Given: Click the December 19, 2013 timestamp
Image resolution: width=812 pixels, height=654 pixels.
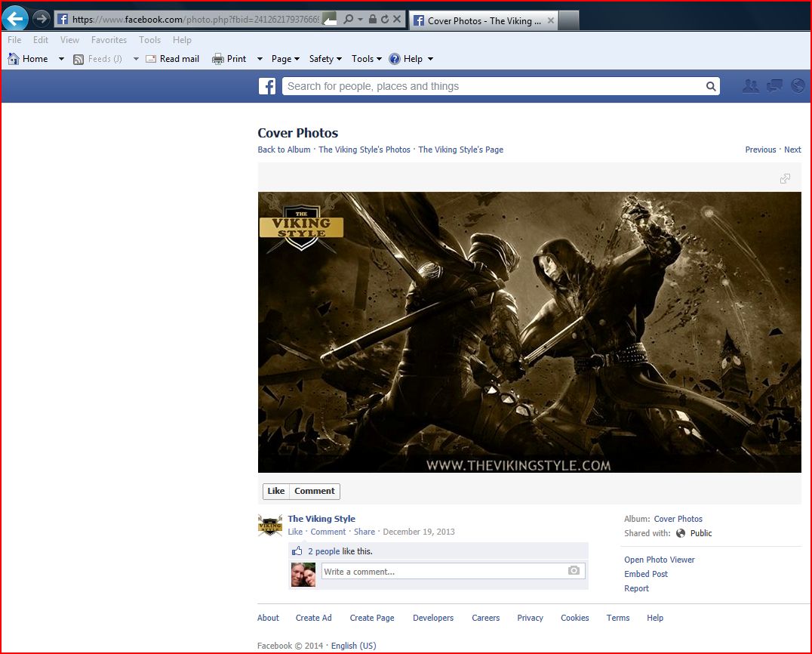Looking at the screenshot, I should click(x=418, y=532).
